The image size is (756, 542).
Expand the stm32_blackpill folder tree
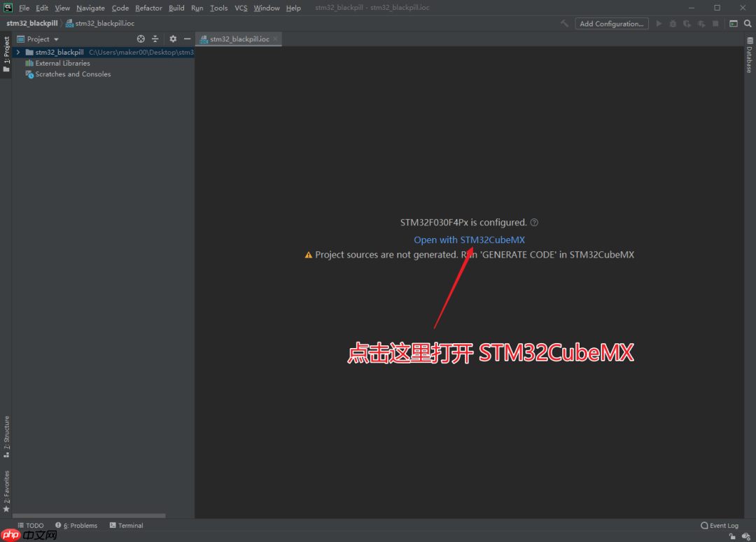(x=18, y=53)
